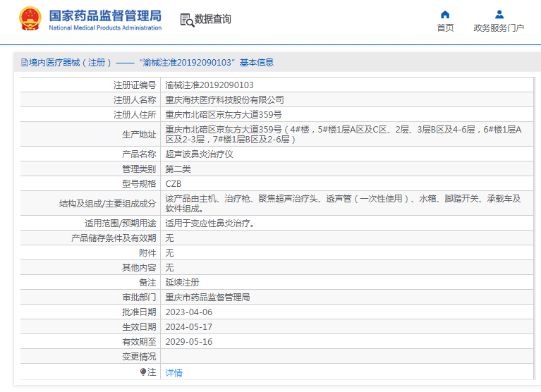
Task: Click the document icon before 境内医疗器械
Action: click(25, 63)
